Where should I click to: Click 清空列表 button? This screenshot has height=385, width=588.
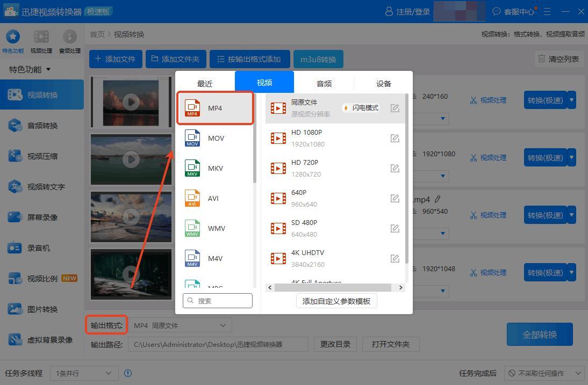(559, 59)
